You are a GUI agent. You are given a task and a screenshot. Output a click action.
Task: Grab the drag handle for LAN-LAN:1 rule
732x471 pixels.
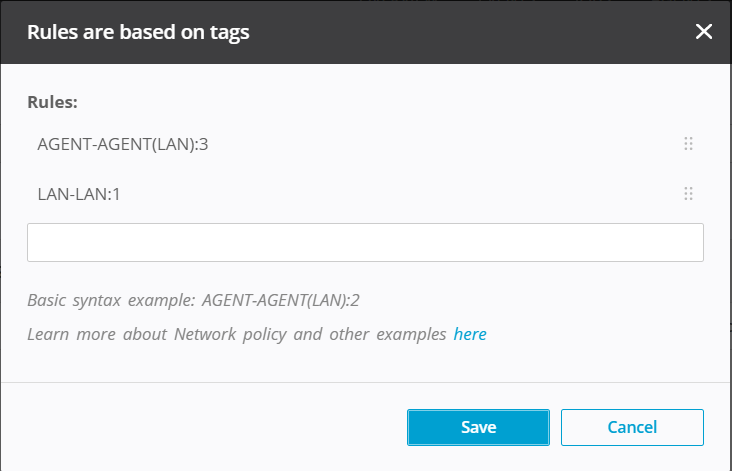tap(688, 193)
